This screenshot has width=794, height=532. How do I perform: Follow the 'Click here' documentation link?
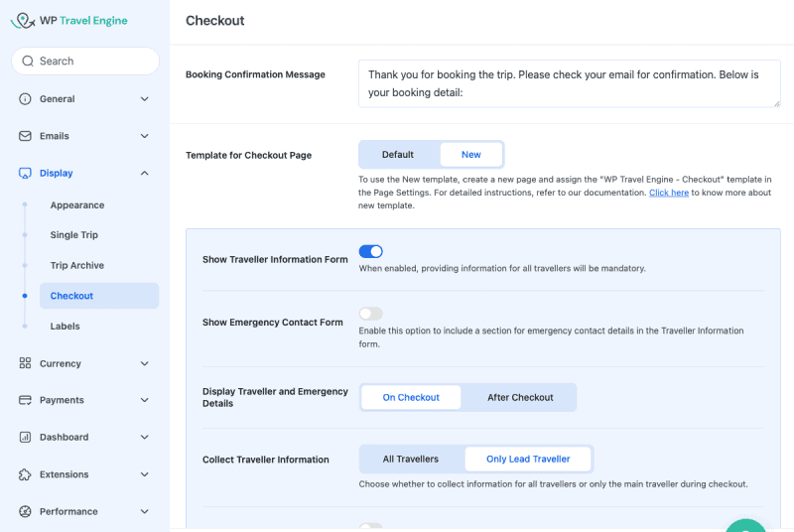tap(668, 193)
